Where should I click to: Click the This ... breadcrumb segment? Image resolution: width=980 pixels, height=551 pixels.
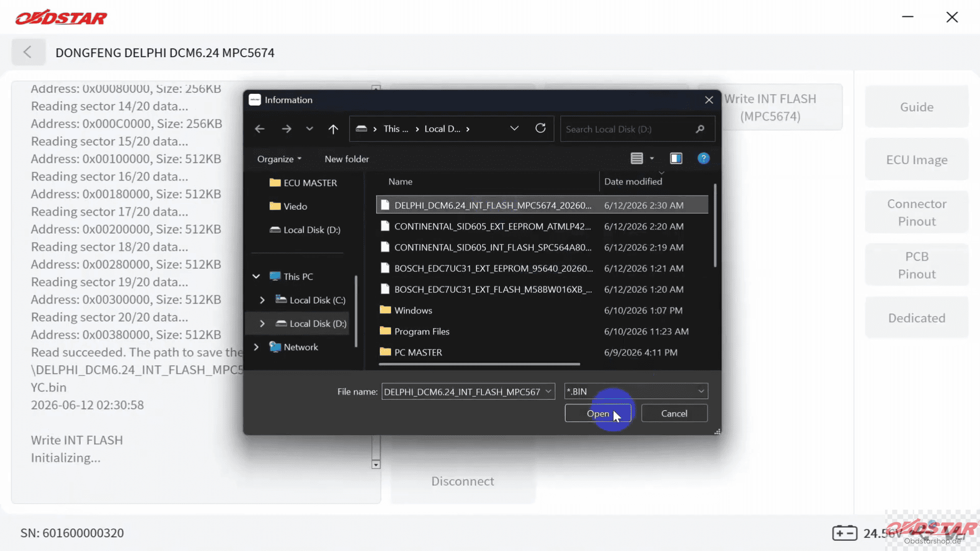click(396, 129)
